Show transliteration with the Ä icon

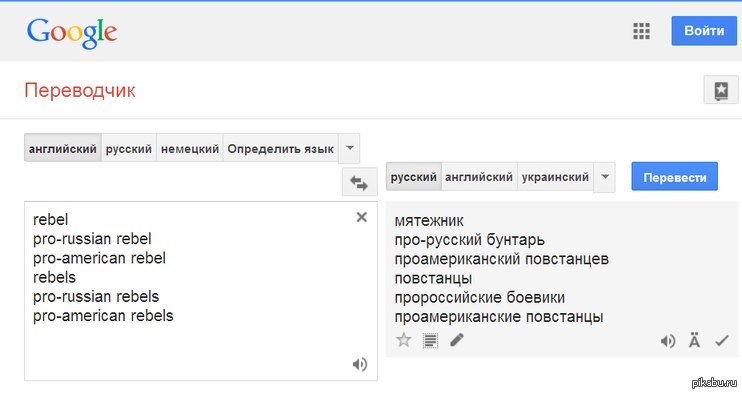coord(694,341)
